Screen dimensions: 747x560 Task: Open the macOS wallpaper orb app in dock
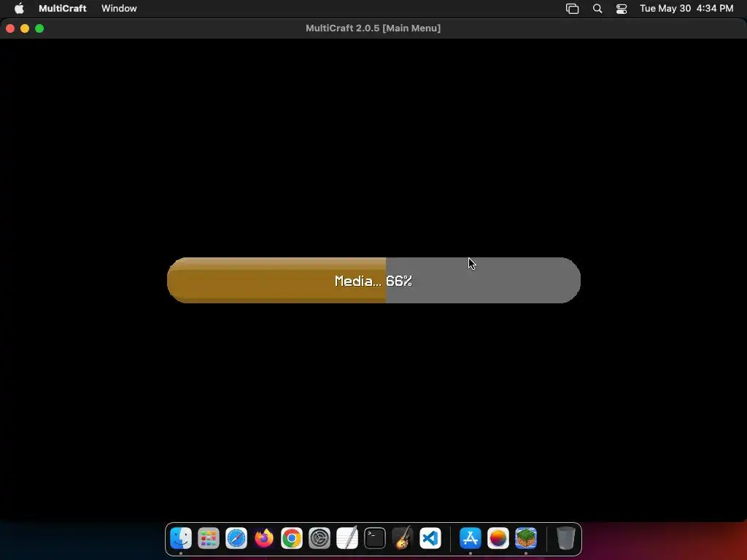tap(498, 539)
